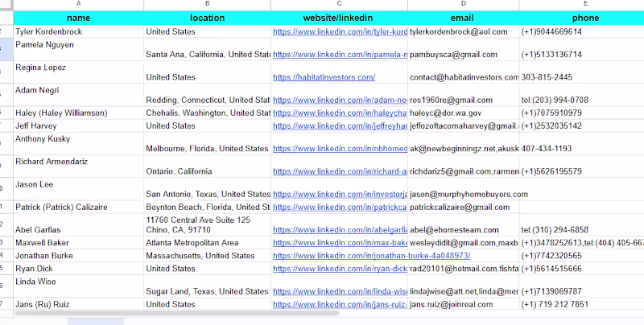The height and width of the screenshot is (325, 644).
Task: Select the '11760 Central Ave Suite 125' cell
Action: point(208,224)
